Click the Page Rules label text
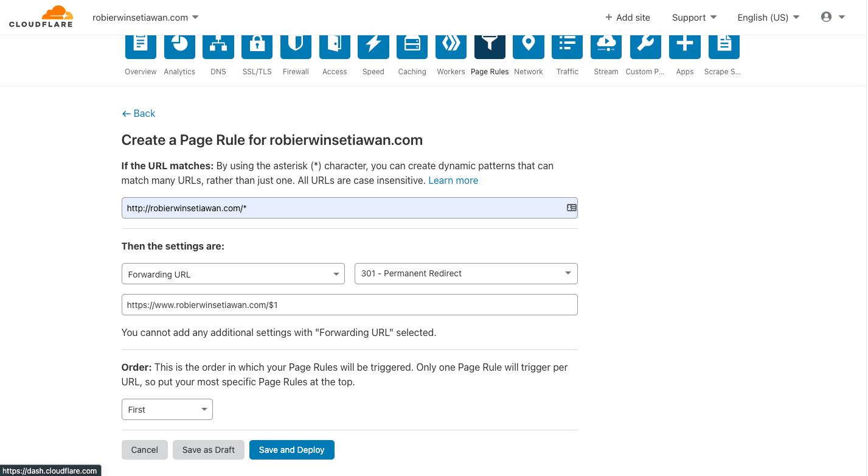The width and height of the screenshot is (868, 476). pyautogui.click(x=490, y=71)
